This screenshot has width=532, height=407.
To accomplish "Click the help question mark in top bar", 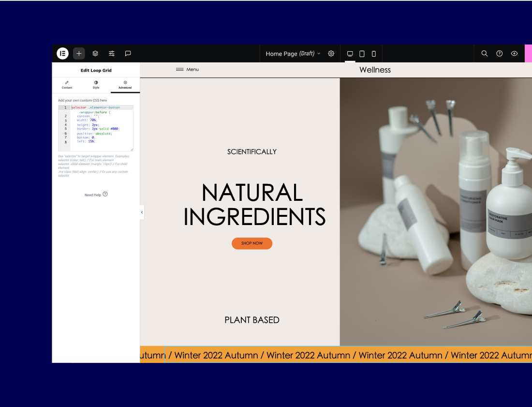I will (500, 53).
